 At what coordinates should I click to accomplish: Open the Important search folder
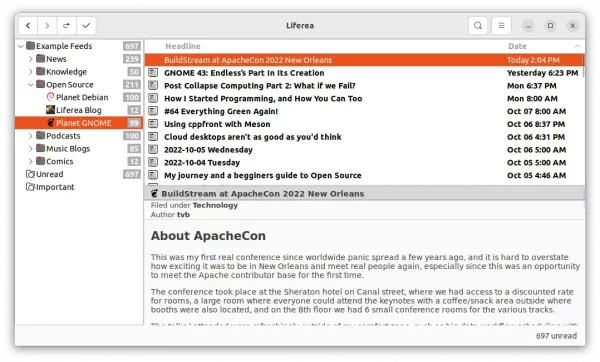pos(55,187)
